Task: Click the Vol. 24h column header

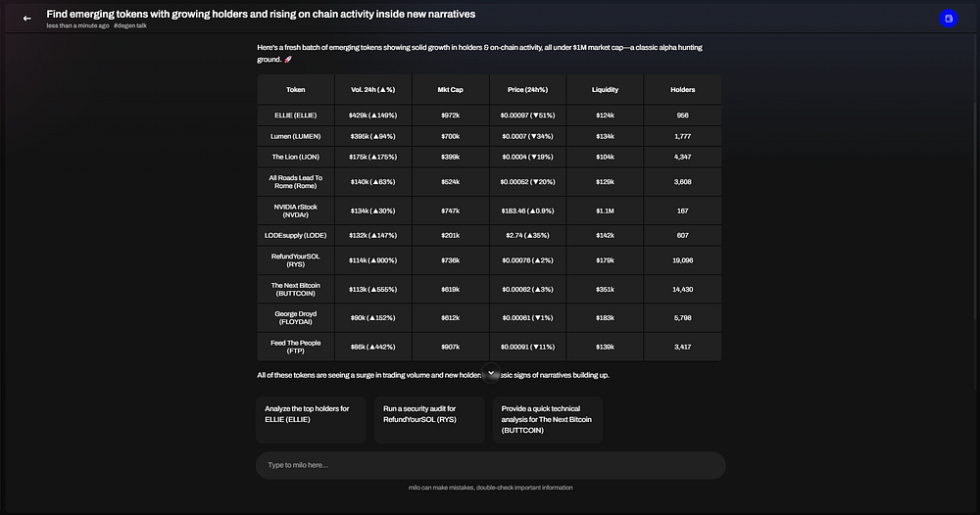Action: [372, 89]
